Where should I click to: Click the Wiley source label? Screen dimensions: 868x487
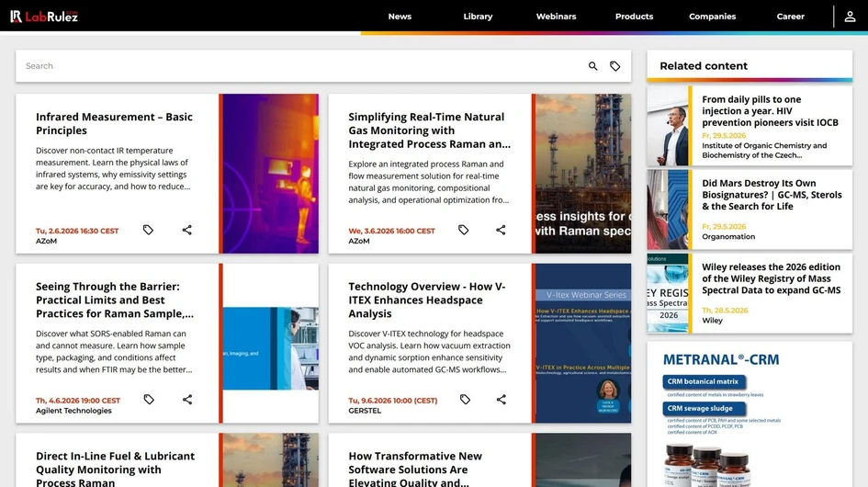[x=713, y=321]
